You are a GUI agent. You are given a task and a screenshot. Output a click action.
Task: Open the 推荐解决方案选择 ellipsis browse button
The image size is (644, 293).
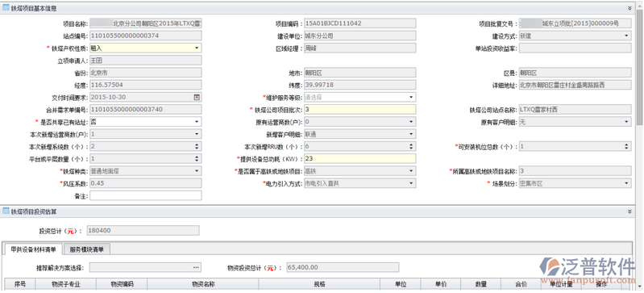pyautogui.click(x=197, y=267)
